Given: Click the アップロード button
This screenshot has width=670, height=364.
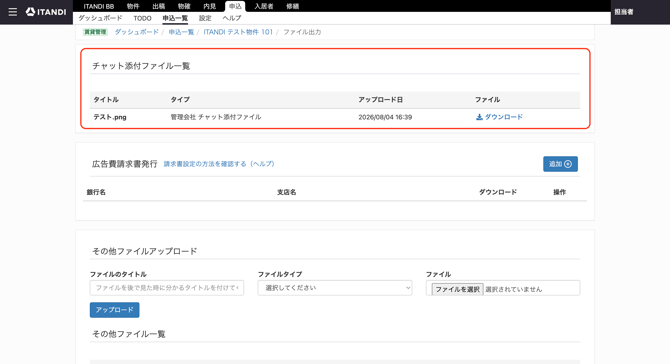Looking at the screenshot, I should click(x=115, y=310).
